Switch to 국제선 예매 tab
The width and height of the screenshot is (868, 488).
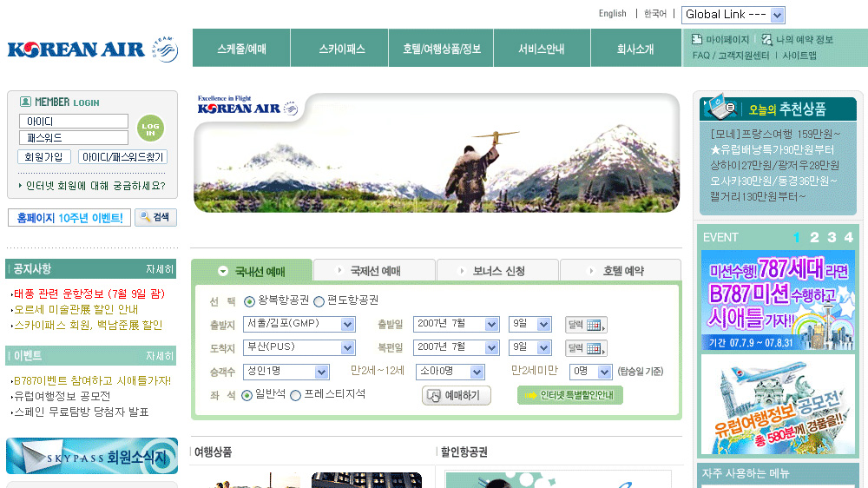(374, 270)
